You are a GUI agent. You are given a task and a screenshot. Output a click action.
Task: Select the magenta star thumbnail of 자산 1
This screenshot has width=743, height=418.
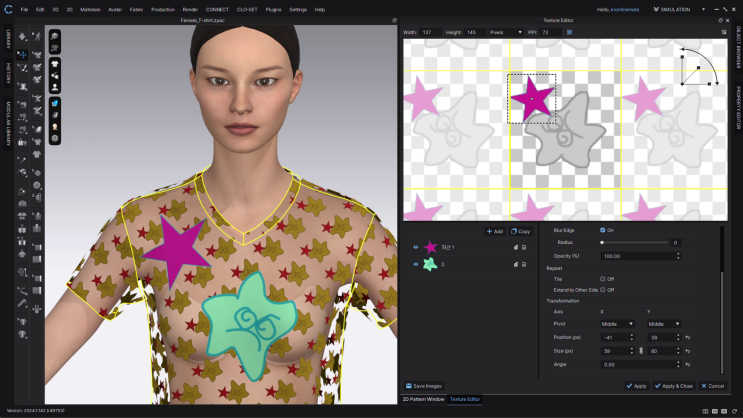click(430, 247)
